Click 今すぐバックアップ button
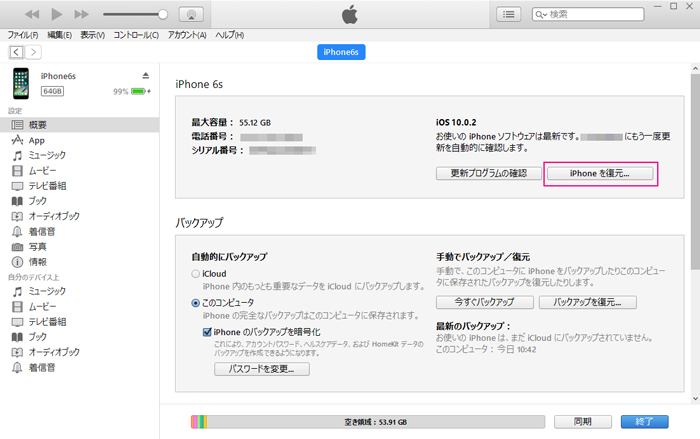Screen dimensions: 700x439 (485, 302)
